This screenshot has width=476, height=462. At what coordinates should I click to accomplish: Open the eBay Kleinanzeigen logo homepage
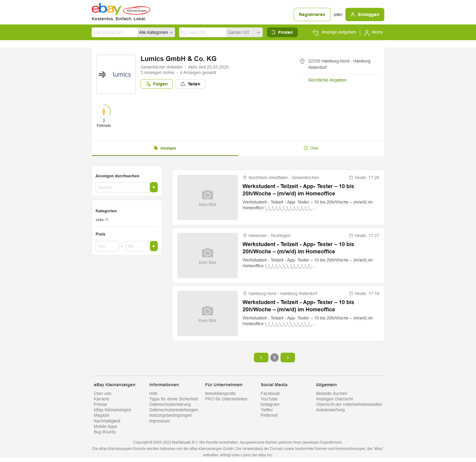pyautogui.click(x=121, y=9)
